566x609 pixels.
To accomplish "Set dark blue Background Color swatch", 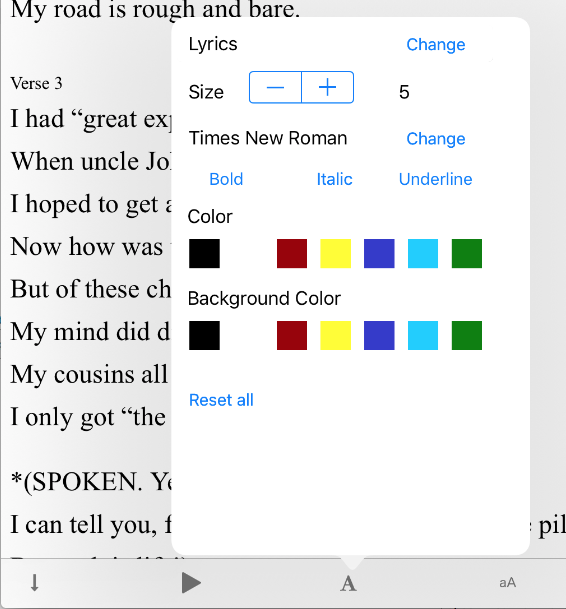I will pos(379,336).
